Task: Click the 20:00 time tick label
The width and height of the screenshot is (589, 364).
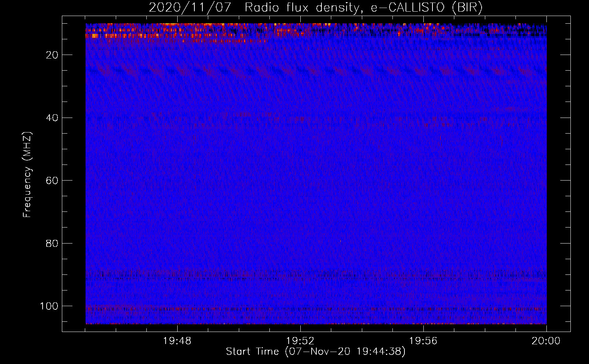Action: coord(546,341)
